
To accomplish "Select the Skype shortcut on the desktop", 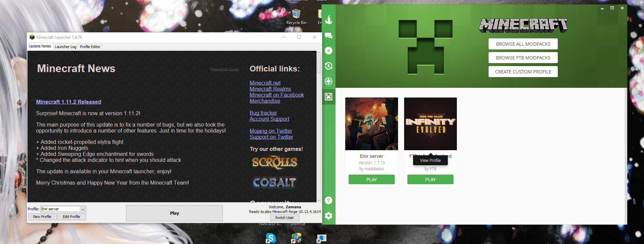I will pos(271,238).
